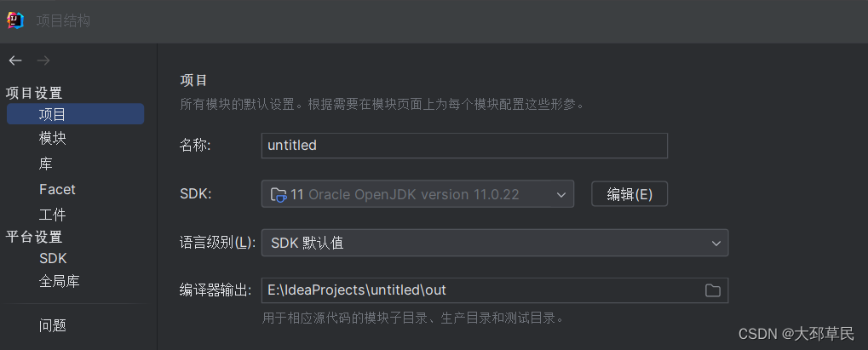Click the 用于相应源代码的模块子目录 hint text
Image resolution: width=868 pixels, height=350 pixels.
(413, 318)
